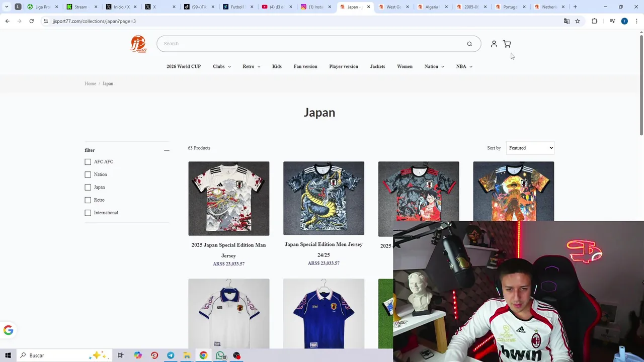Open white dragon Japan jersey thumbnail
The width and height of the screenshot is (644, 362).
229,198
